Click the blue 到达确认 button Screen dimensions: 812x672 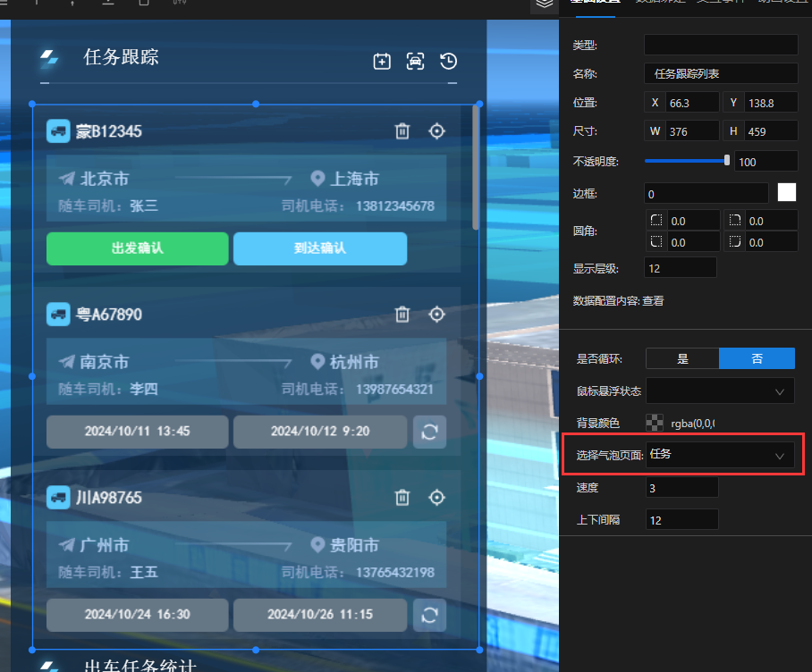pyautogui.click(x=319, y=248)
